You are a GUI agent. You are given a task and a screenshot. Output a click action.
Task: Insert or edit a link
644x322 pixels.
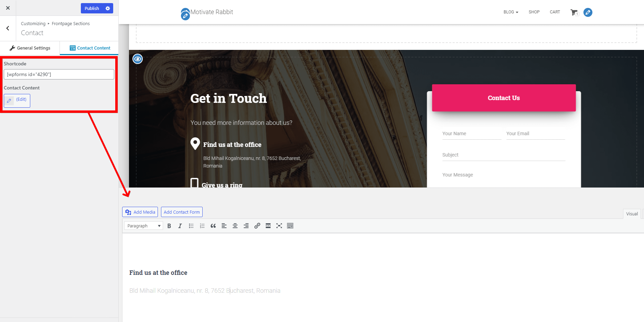pyautogui.click(x=257, y=226)
